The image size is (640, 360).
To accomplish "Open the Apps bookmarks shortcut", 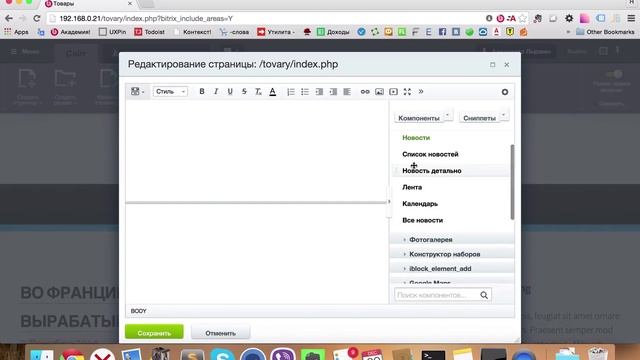I will pyautogui.click(x=16, y=32).
